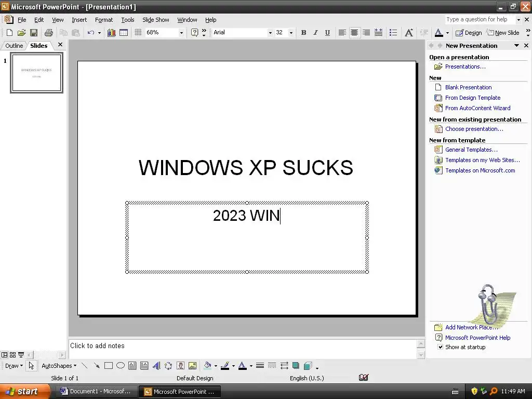Click Increase Font Size icon
Image resolution: width=532 pixels, height=399 pixels.
(x=409, y=33)
